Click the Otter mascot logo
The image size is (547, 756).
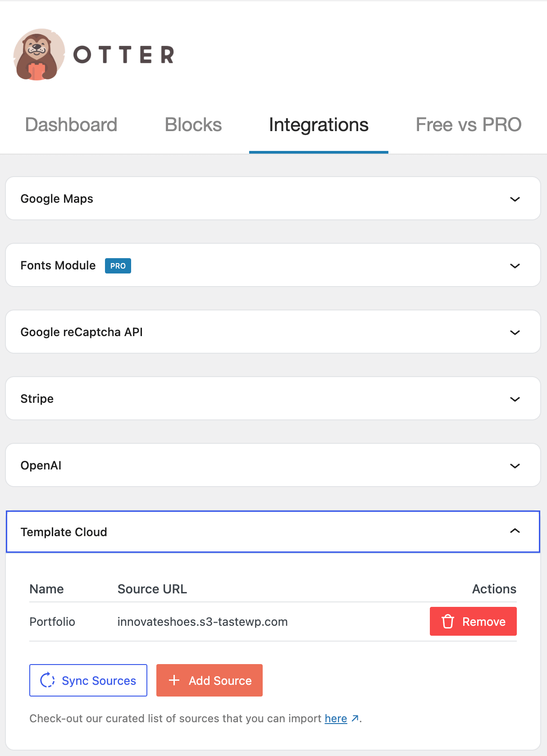coord(38,55)
